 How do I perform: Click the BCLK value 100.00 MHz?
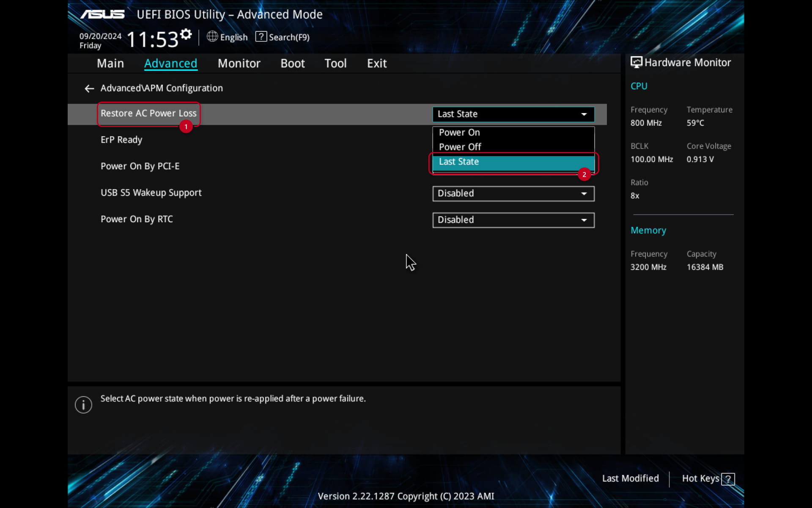pos(651,160)
